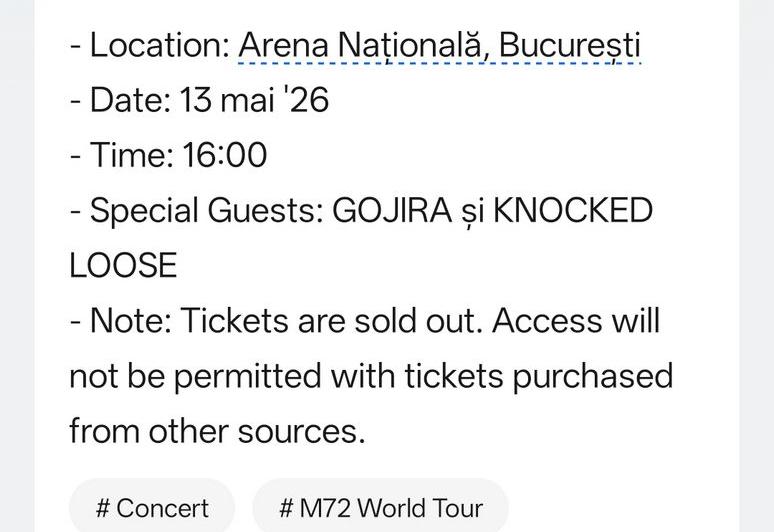Click the 'from other sources.' text line

[217, 431]
